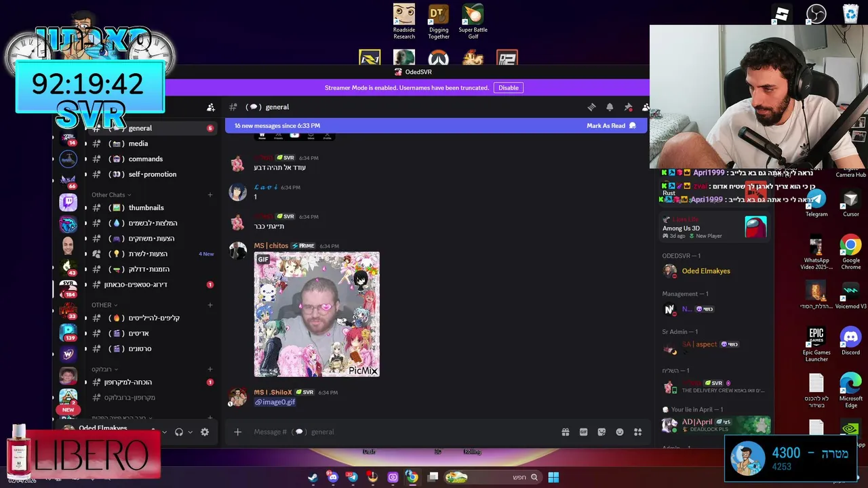This screenshot has width=868, height=488.
Task: Open Discord desktop shortcut
Action: point(851,342)
